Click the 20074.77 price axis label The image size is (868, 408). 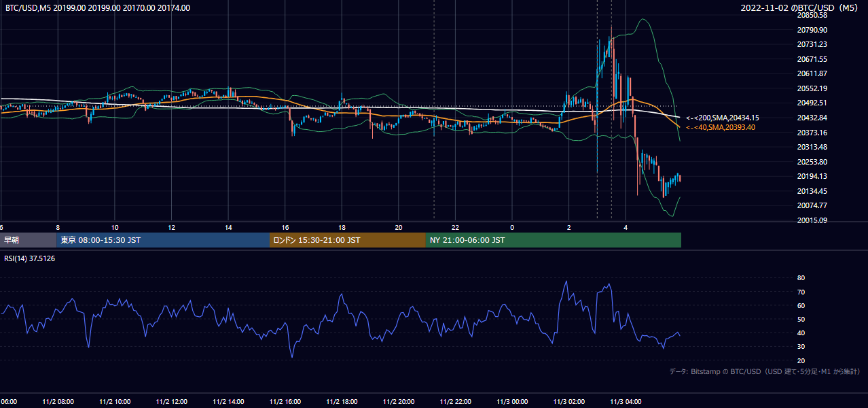(x=812, y=205)
